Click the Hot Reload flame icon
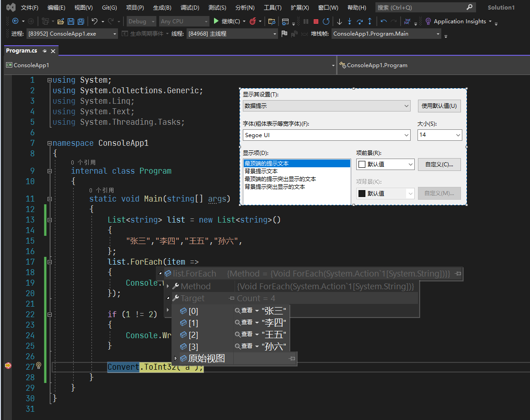530x420 pixels. (x=252, y=21)
